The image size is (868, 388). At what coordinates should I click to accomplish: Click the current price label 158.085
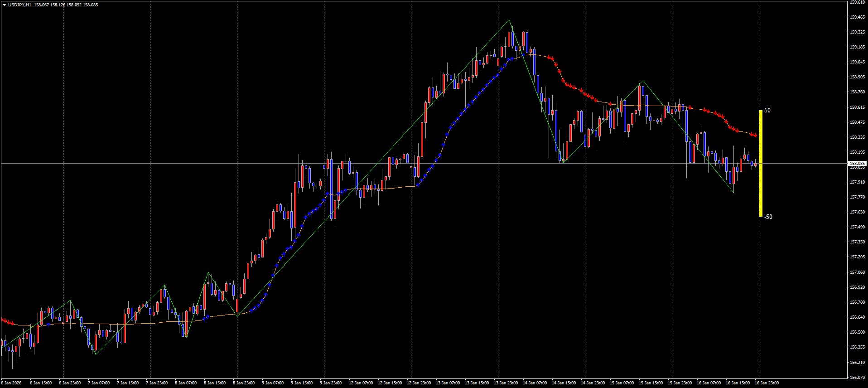click(x=857, y=163)
